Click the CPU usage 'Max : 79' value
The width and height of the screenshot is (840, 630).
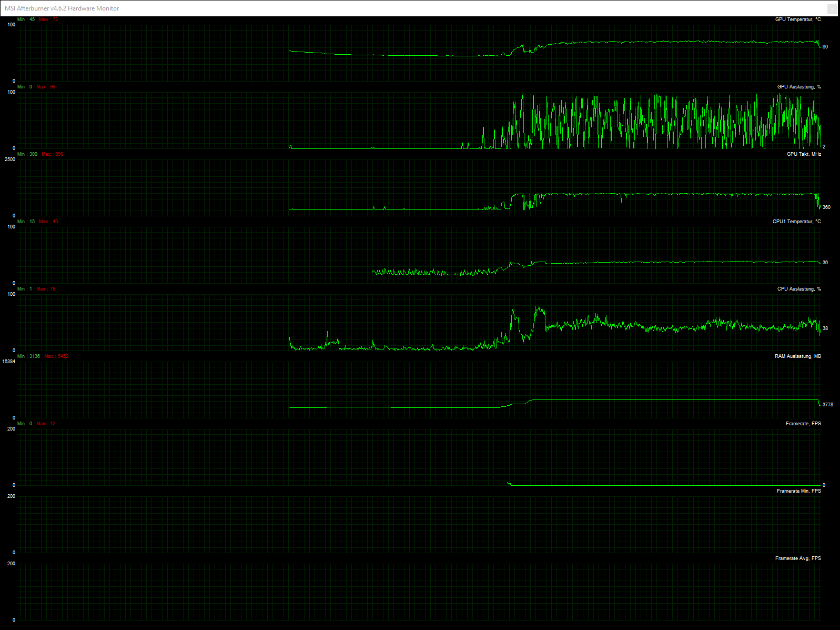pyautogui.click(x=46, y=289)
